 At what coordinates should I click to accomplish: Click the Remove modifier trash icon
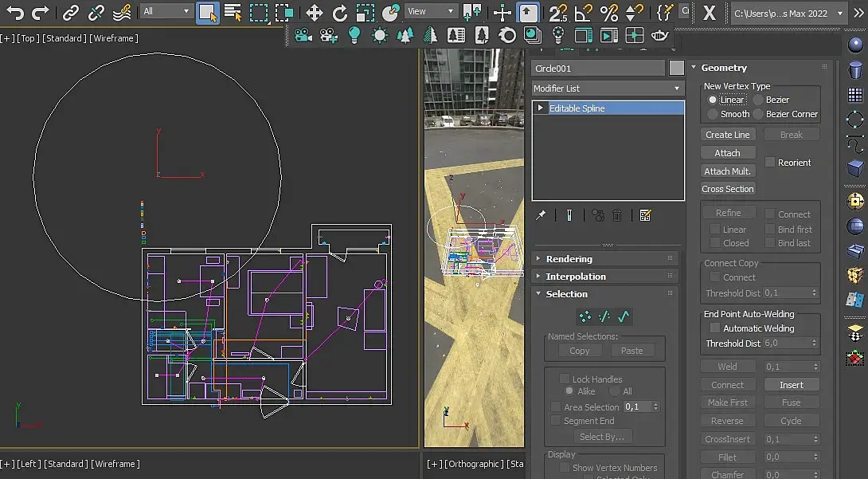pos(617,215)
